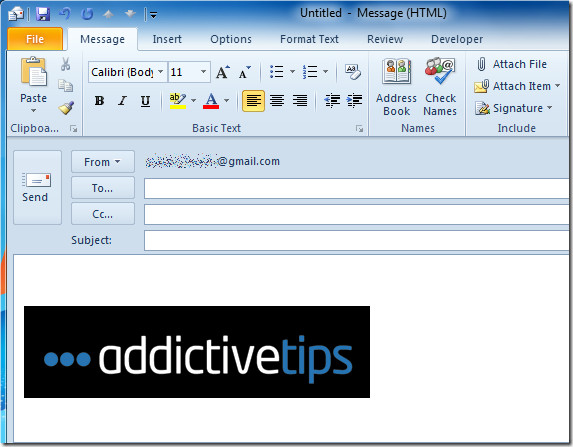The image size is (573, 447).
Task: Click the To... button
Action: coord(103,188)
